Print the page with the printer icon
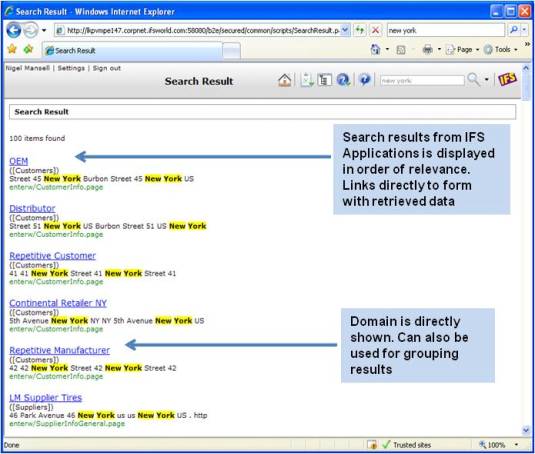This screenshot has height=454, width=535. tap(427, 49)
